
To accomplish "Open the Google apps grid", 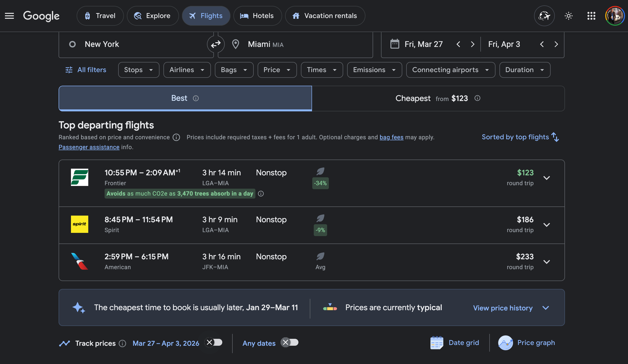I will [591, 16].
